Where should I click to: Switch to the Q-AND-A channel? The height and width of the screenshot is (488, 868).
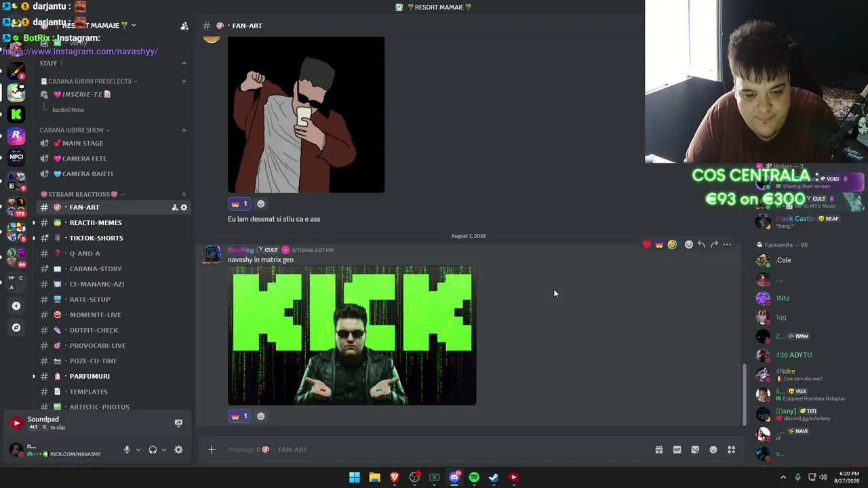(x=113, y=253)
